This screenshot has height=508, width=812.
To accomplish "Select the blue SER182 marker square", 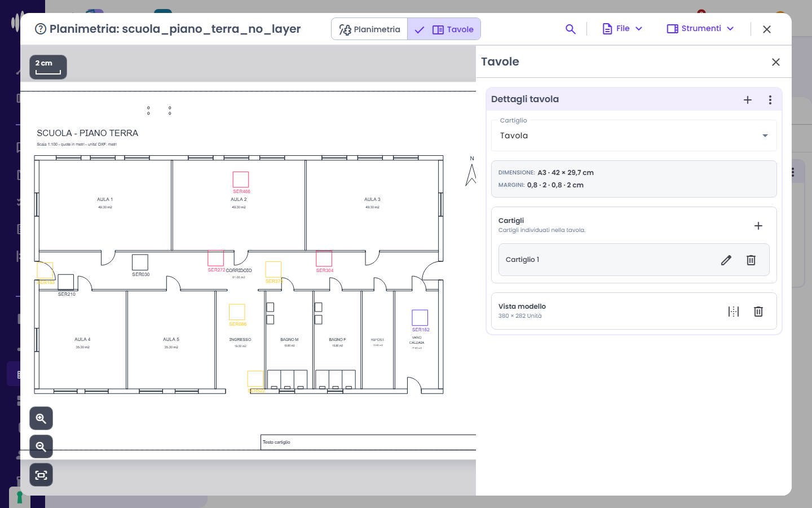I will [x=420, y=318].
